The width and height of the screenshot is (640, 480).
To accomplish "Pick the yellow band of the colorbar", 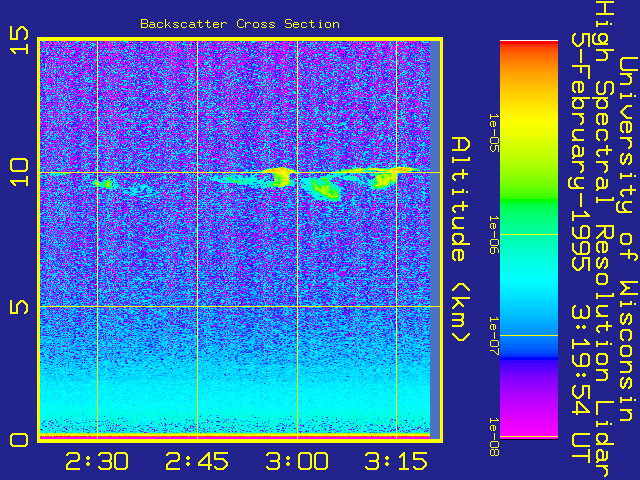I will (529, 120).
